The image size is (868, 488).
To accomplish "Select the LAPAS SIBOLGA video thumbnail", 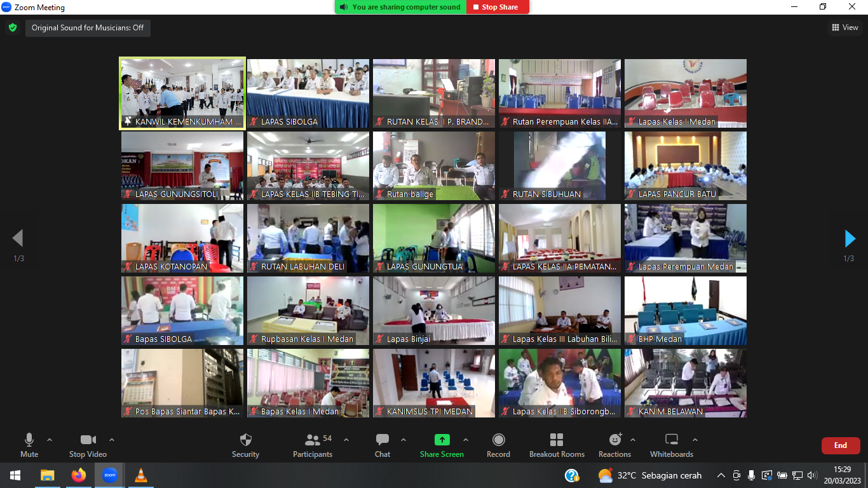I will tap(308, 93).
